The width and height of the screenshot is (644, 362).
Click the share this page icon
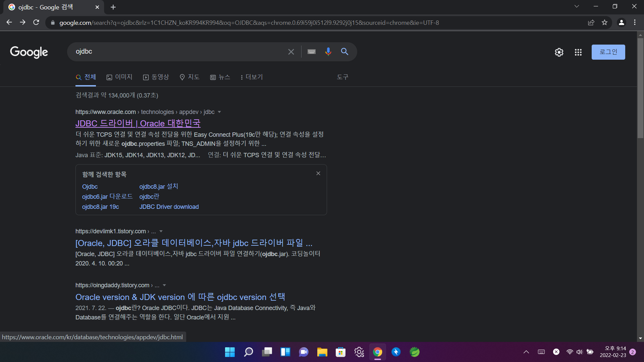(591, 22)
